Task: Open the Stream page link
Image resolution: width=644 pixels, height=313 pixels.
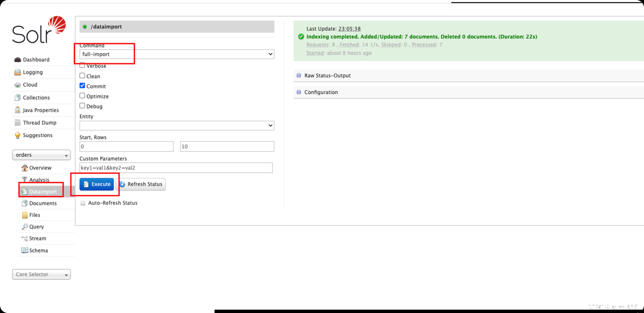Action: coord(38,238)
